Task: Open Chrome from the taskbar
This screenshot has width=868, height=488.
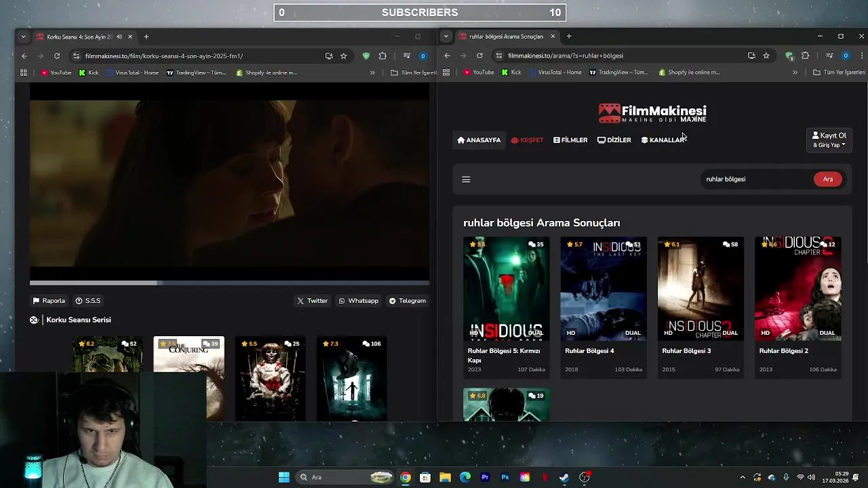Action: point(405,477)
